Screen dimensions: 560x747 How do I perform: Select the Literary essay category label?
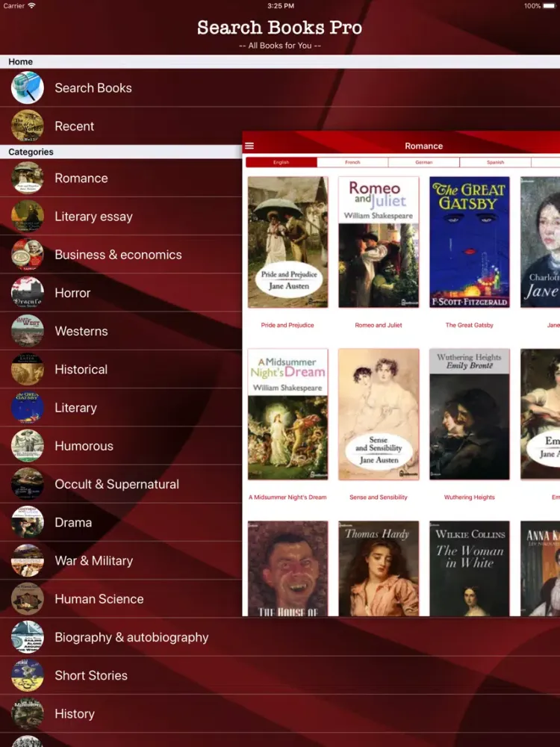[93, 217]
